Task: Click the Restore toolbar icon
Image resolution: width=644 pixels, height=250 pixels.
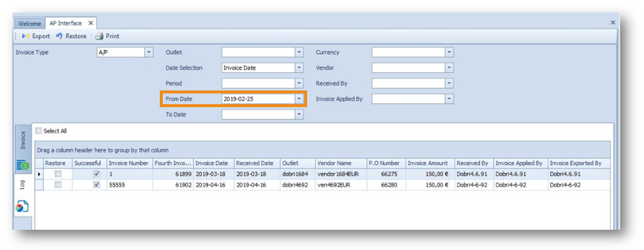Action: (59, 36)
